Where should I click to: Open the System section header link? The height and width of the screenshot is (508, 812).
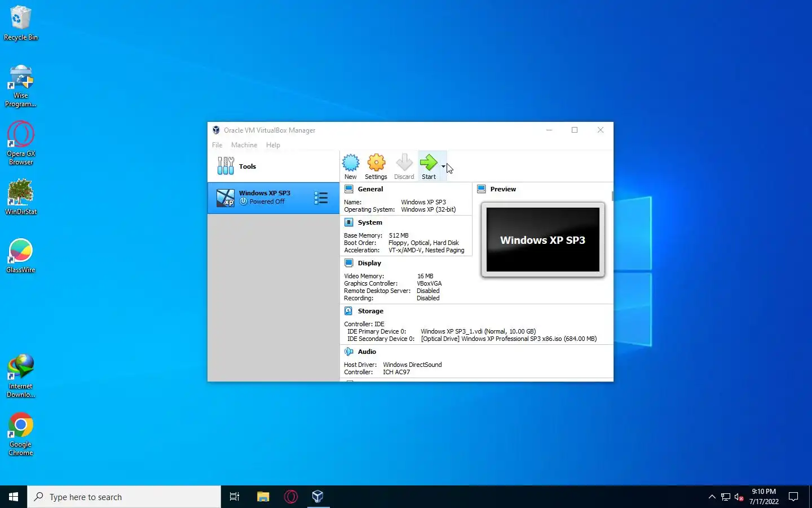370,222
